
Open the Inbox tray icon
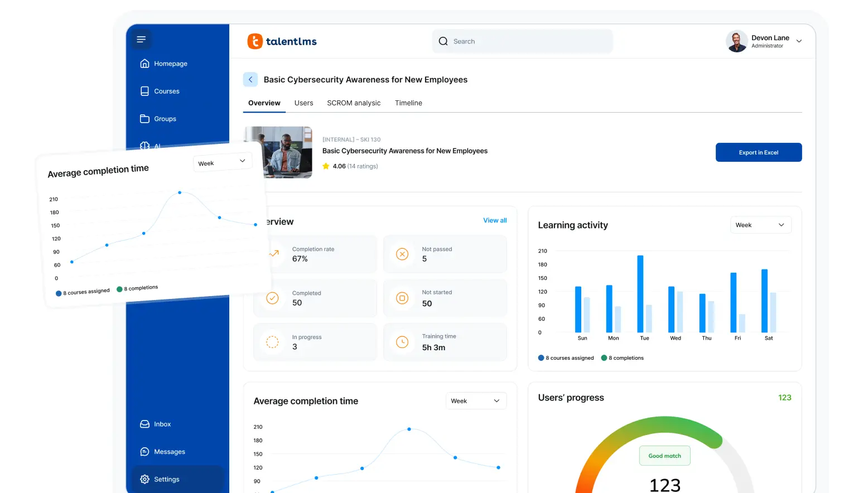144,424
